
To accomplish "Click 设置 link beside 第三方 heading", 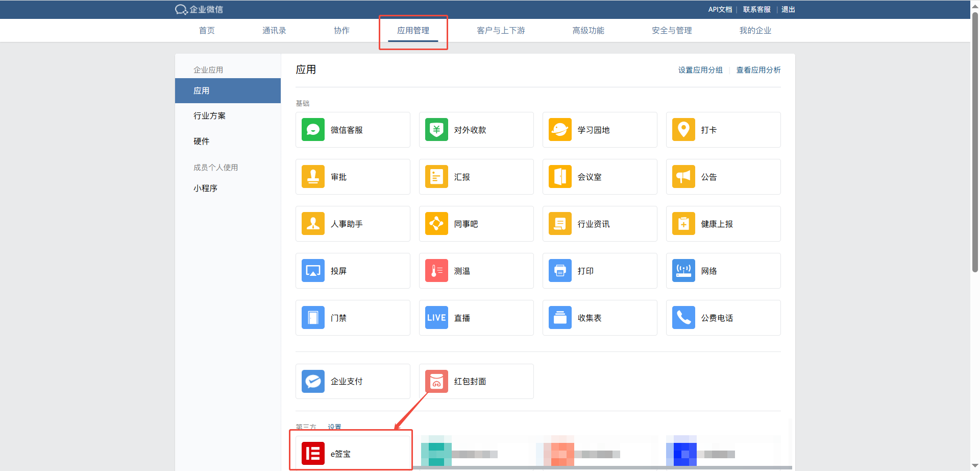I will pos(334,427).
